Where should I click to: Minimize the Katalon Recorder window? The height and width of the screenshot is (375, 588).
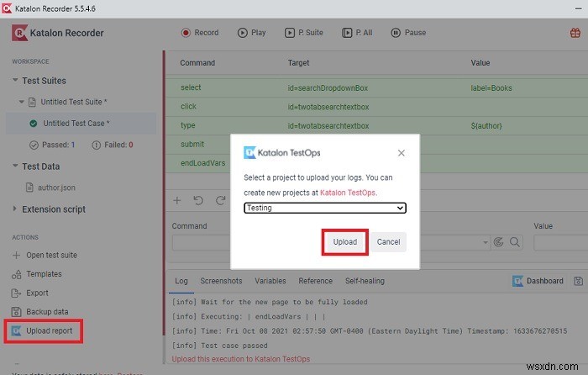pos(578,8)
